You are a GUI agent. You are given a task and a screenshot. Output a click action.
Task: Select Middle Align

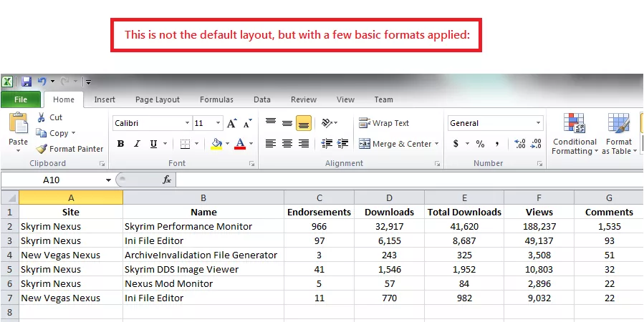[287, 123]
